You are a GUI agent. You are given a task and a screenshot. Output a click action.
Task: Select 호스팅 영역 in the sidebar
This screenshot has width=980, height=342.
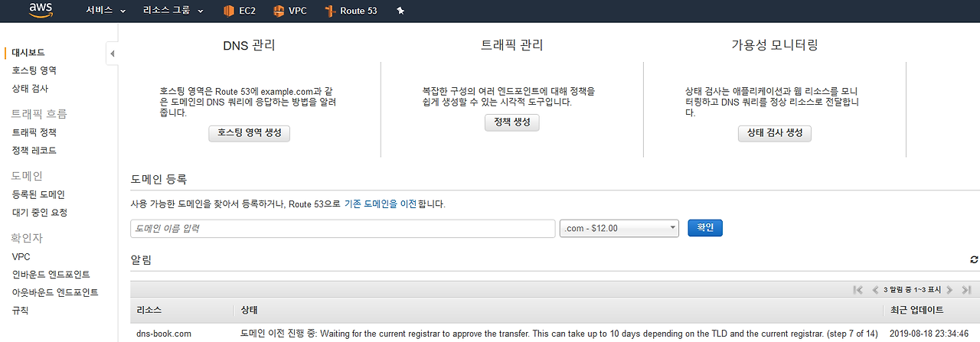pyautogui.click(x=34, y=70)
